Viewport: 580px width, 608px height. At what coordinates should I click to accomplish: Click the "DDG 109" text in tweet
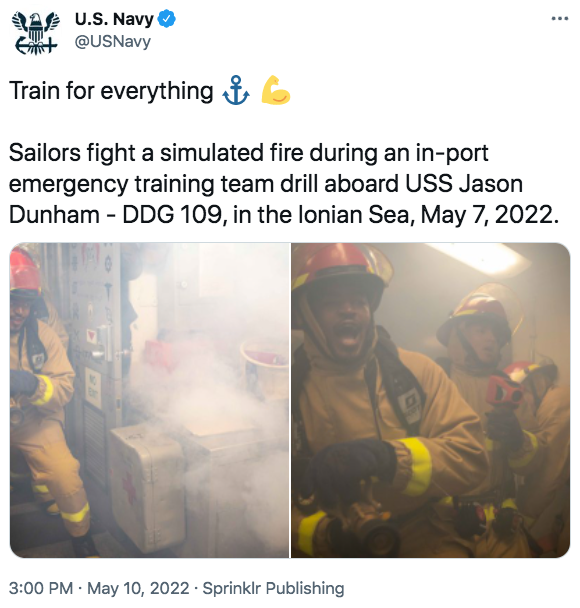[172, 214]
